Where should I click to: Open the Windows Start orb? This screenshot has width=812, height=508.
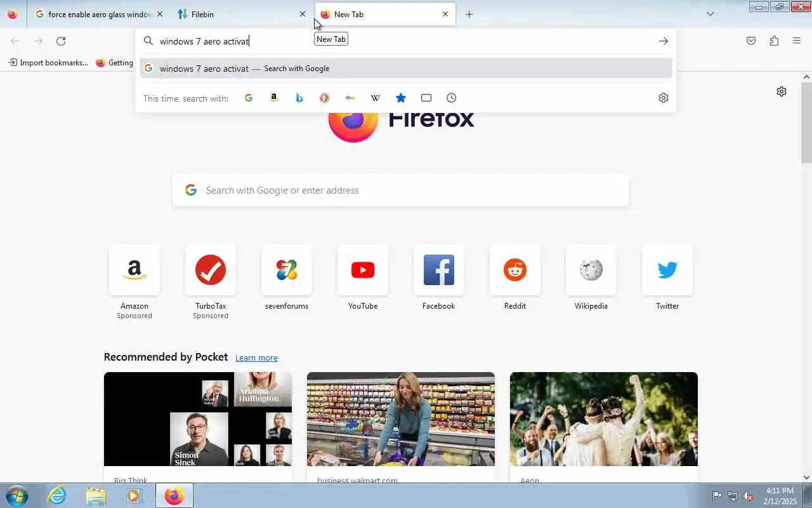click(x=16, y=495)
